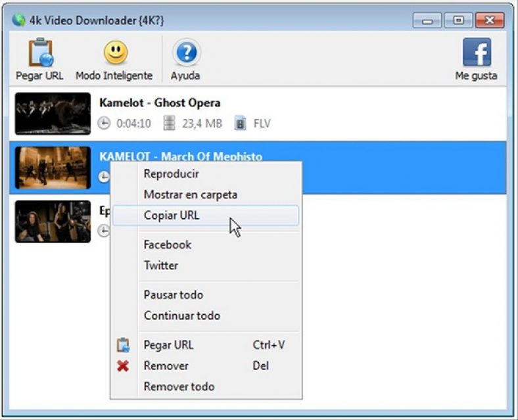The height and width of the screenshot is (420, 518).
Task: Select Mostrar en carpeta menu entry
Action: (206, 195)
